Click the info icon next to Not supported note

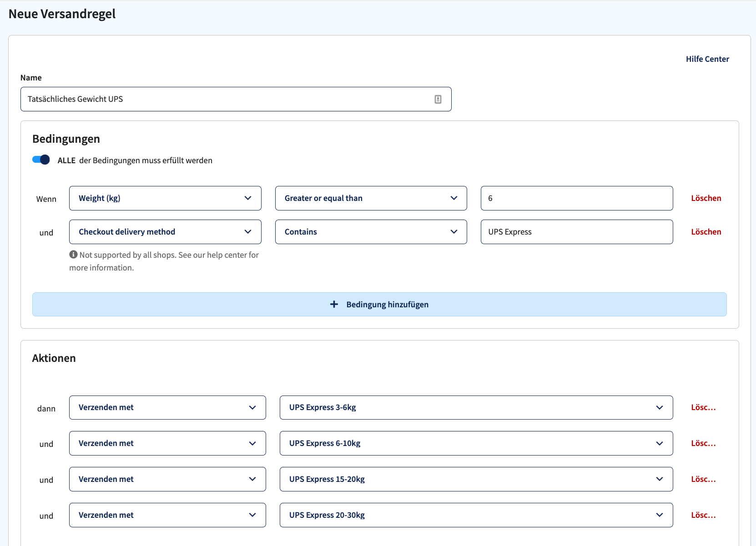[x=73, y=255]
